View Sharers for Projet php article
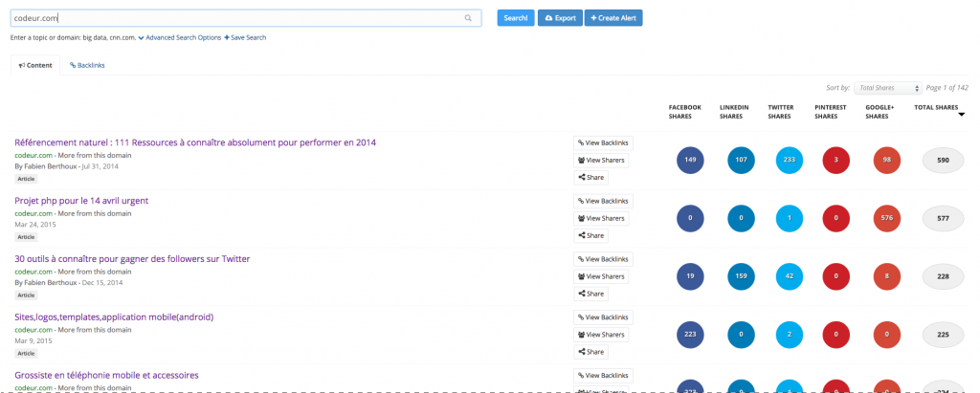The width and height of the screenshot is (980, 393). [603, 218]
